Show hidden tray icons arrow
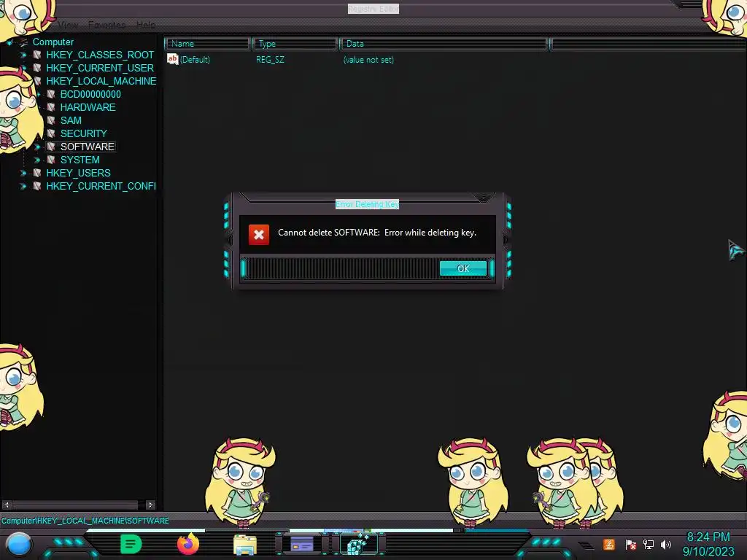This screenshot has height=560, width=747. [587, 545]
